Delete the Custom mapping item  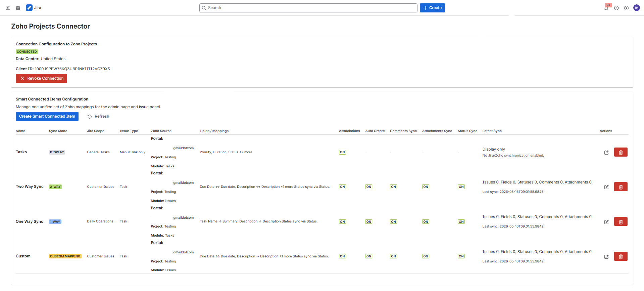pyautogui.click(x=621, y=256)
